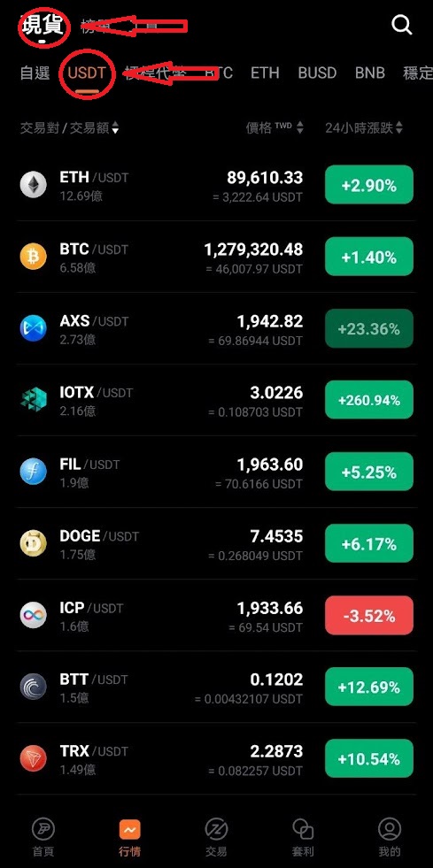433x868 pixels.
Task: Open 交易 trade icon in bottom bar
Action: [216, 829]
